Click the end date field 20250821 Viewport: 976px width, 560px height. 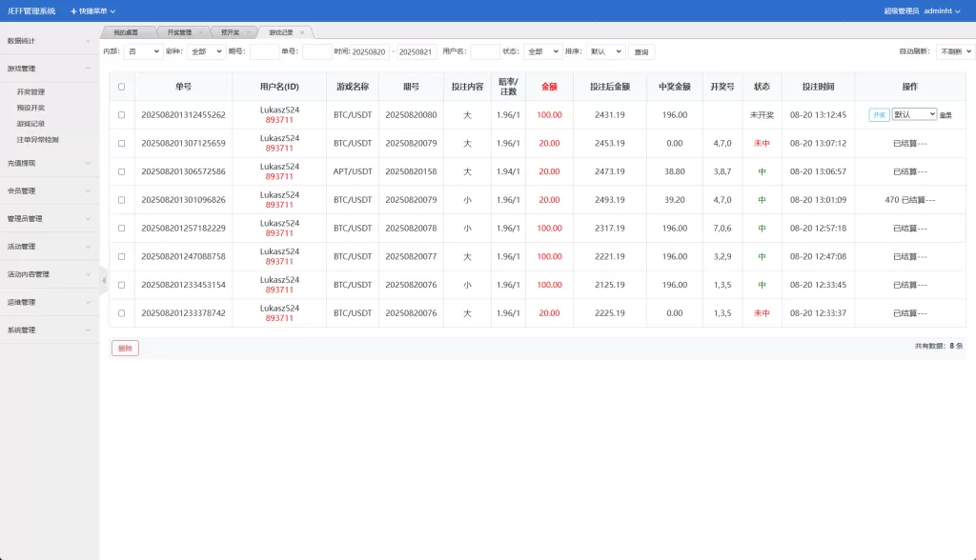point(416,51)
